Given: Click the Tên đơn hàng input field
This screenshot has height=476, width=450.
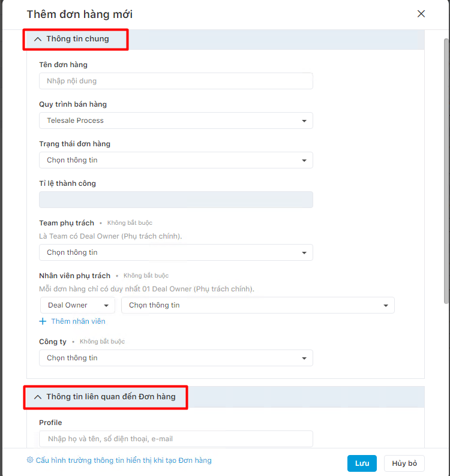Looking at the screenshot, I should pyautogui.click(x=176, y=81).
